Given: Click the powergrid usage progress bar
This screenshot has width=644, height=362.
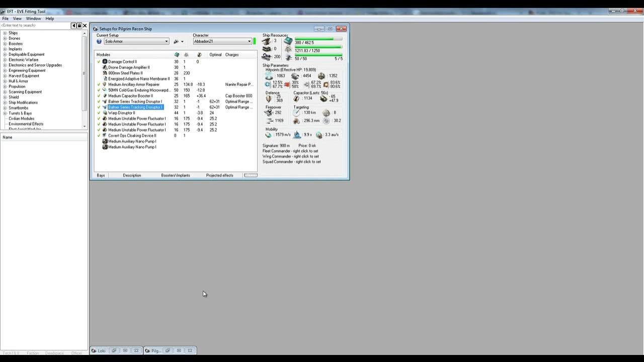Looking at the screenshot, I should 318,47.
